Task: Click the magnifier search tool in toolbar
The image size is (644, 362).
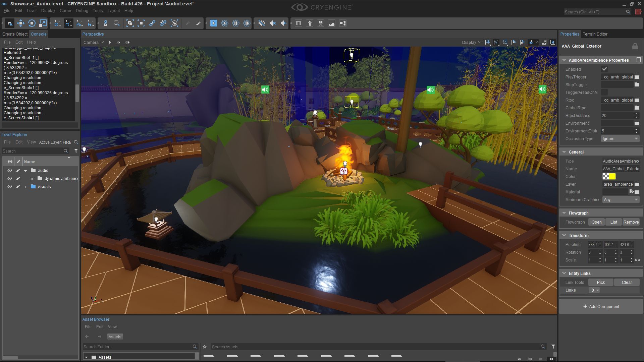Action: click(x=116, y=23)
